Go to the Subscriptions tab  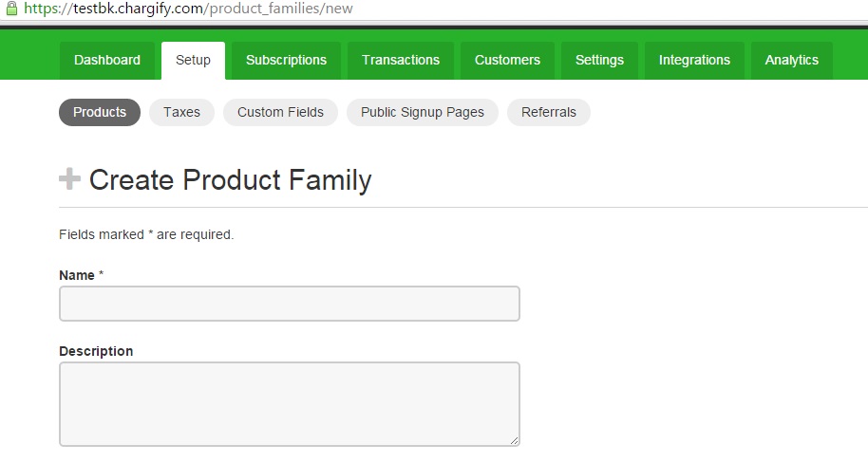click(x=286, y=61)
